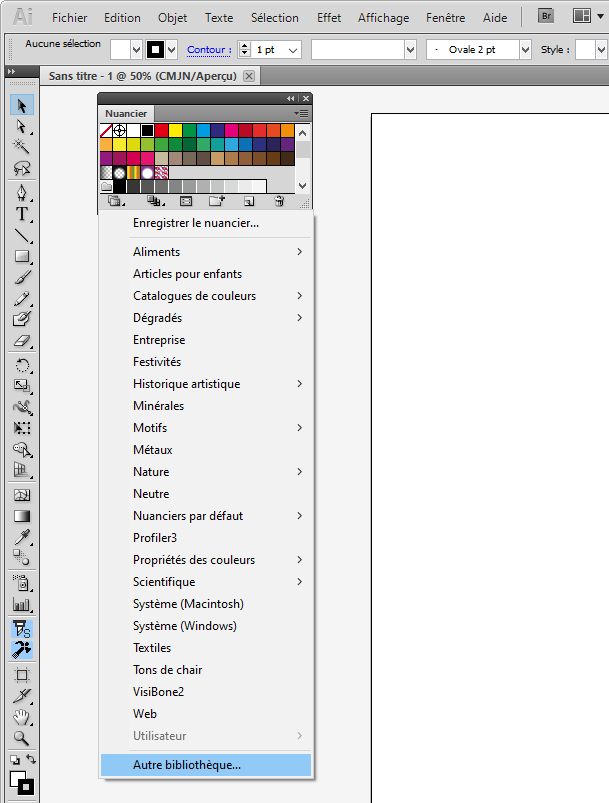Swap fill and stroke colors
The width and height of the screenshot is (609, 803).
pyautogui.click(x=31, y=759)
